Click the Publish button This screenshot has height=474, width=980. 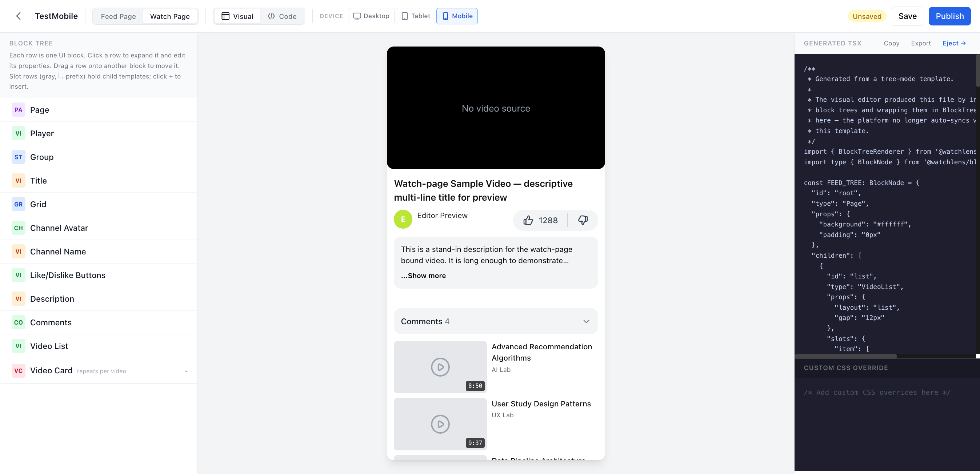coord(949,16)
